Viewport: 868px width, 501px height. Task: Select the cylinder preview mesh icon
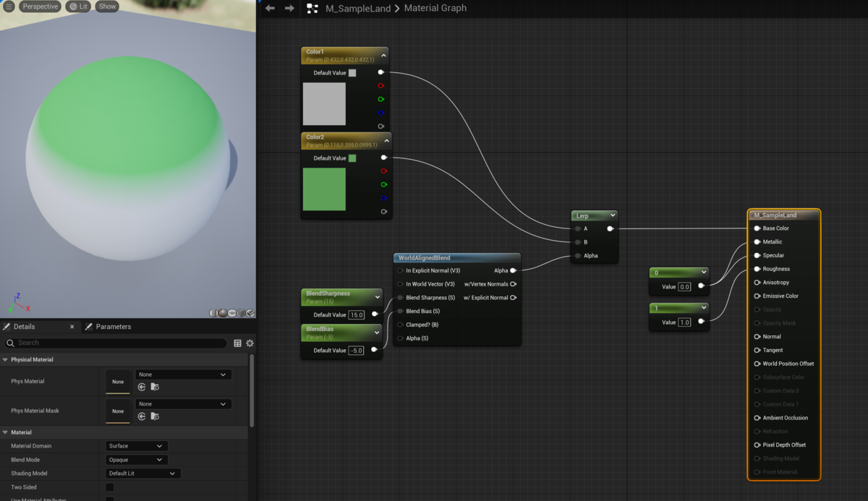[x=213, y=313]
